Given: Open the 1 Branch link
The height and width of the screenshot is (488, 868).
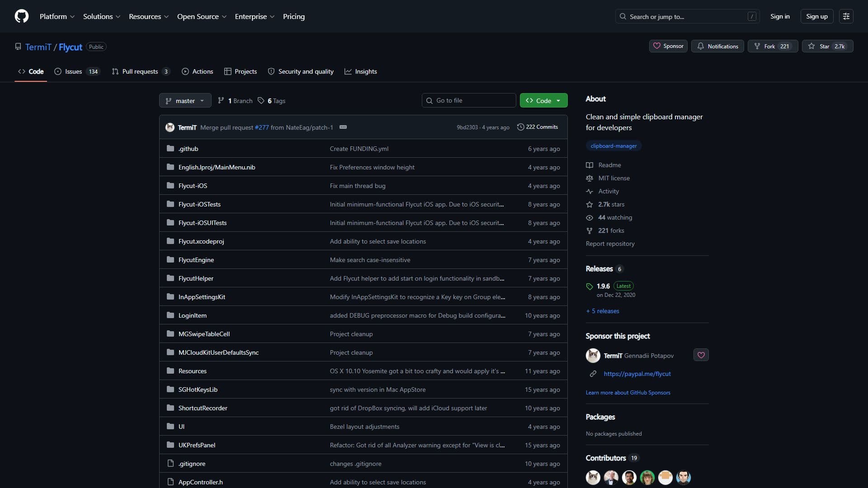Looking at the screenshot, I should click(x=235, y=101).
